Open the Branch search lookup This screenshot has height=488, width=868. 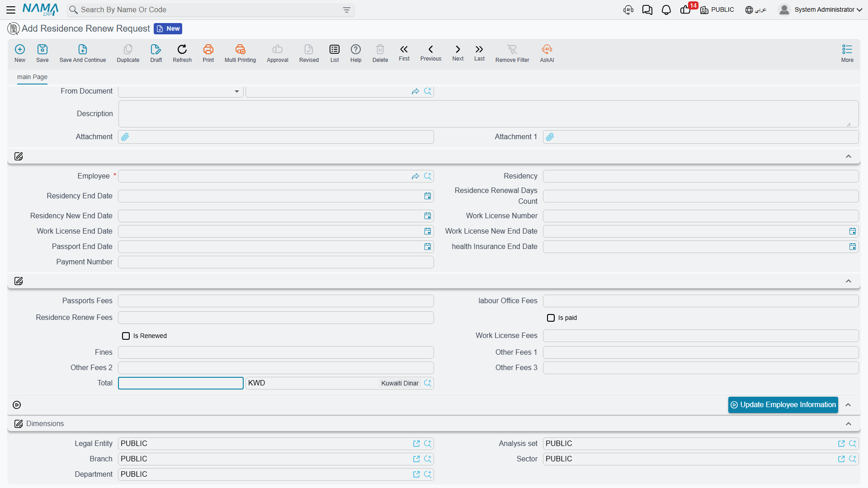pos(428,459)
